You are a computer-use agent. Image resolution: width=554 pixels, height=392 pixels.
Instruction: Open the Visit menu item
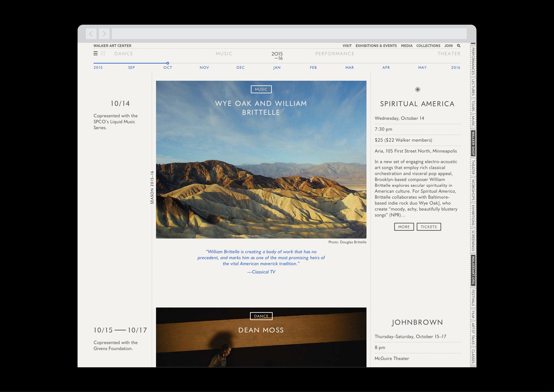tap(347, 46)
